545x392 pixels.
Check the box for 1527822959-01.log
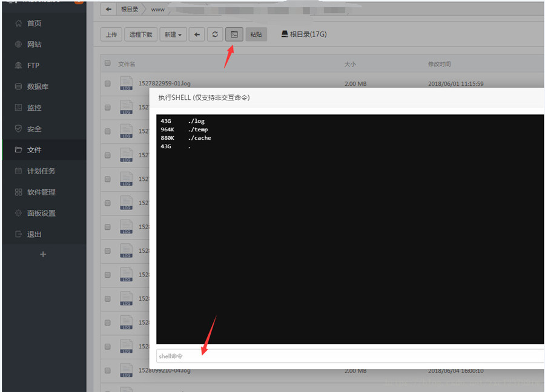[108, 83]
